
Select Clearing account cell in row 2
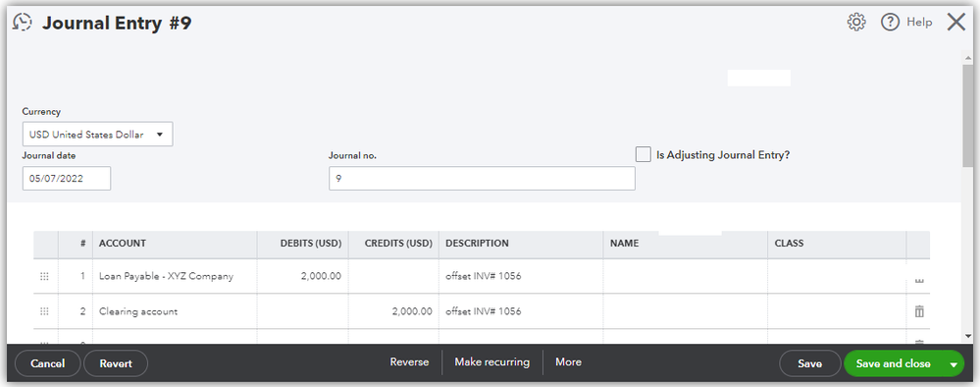pos(175,311)
